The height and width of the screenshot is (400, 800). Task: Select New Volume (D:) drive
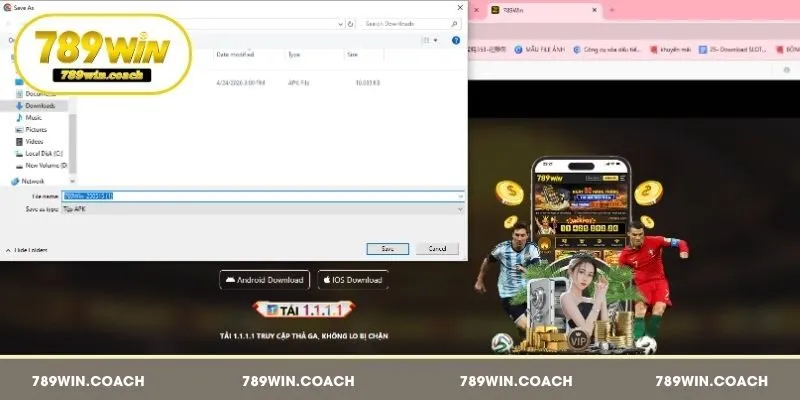[x=46, y=165]
